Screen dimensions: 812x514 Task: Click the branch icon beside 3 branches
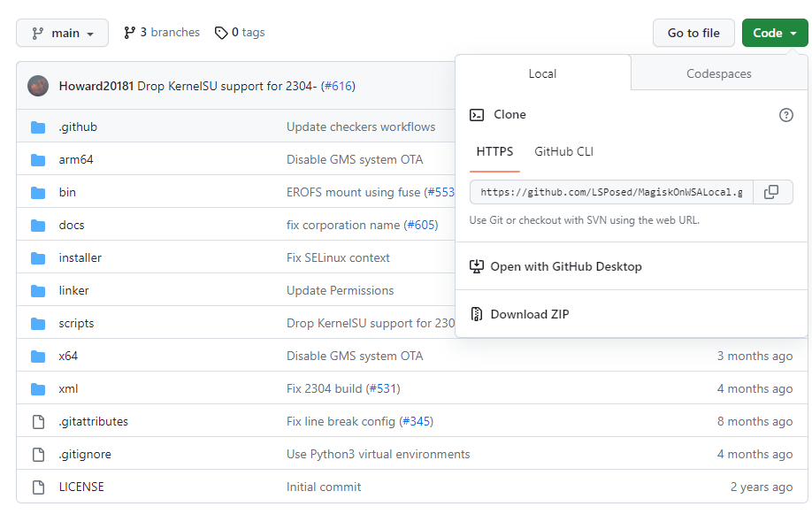point(129,33)
